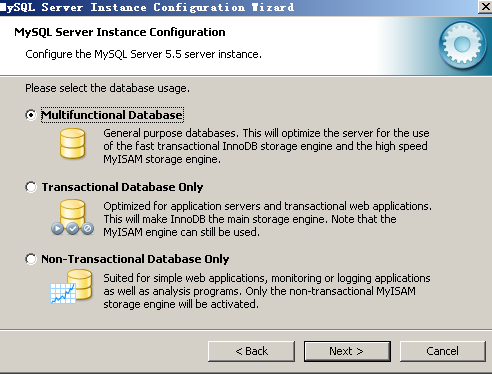Select the Multifunctional Database radio button

coord(31,115)
